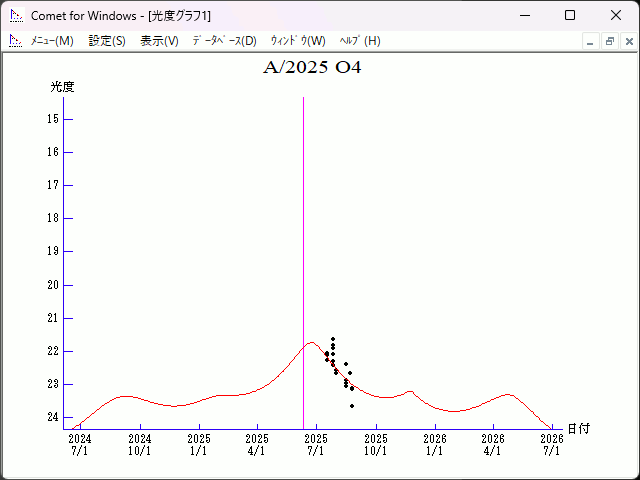Click the peak of the red magnitude curve
The height and width of the screenshot is (480, 640).
311,342
